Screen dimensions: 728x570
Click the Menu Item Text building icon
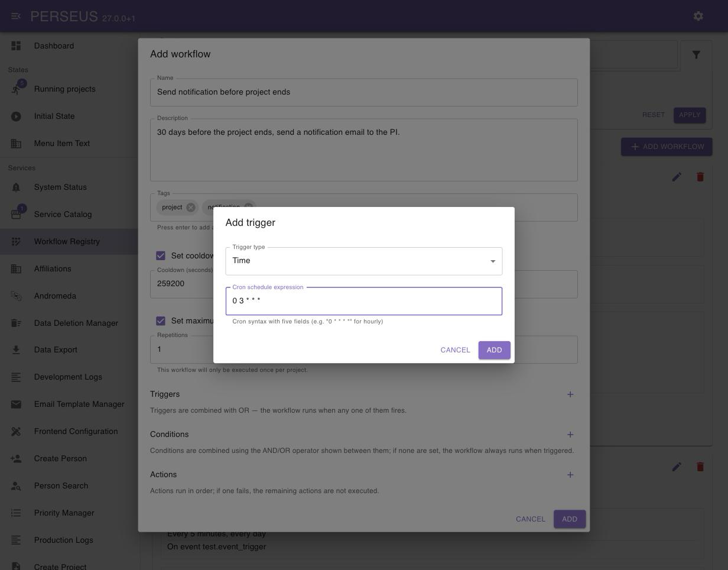click(16, 144)
